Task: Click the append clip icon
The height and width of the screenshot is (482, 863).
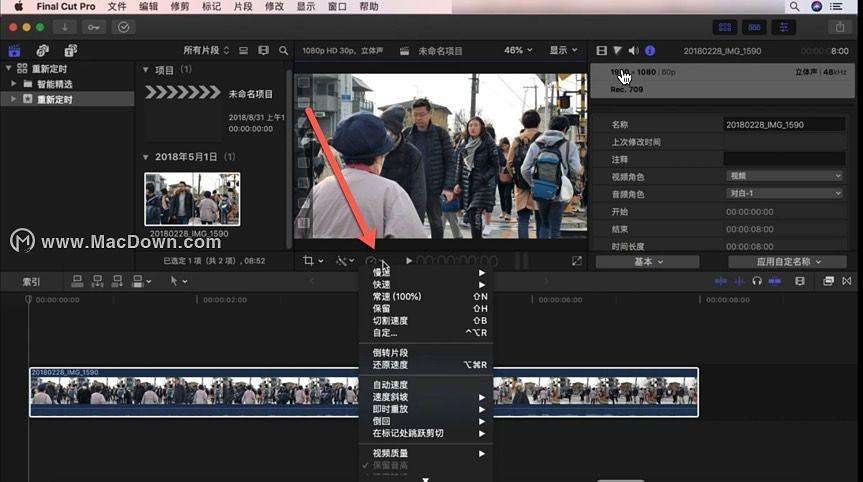Action: click(x=117, y=281)
